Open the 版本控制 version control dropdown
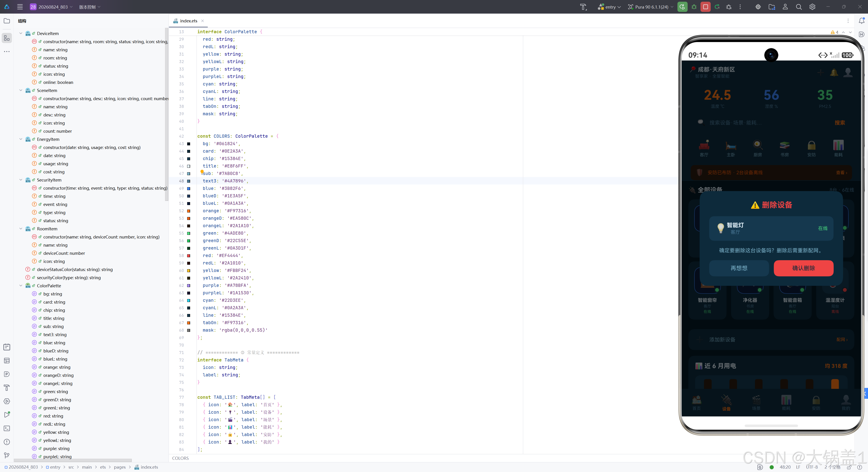The image size is (868, 472). pos(90,7)
